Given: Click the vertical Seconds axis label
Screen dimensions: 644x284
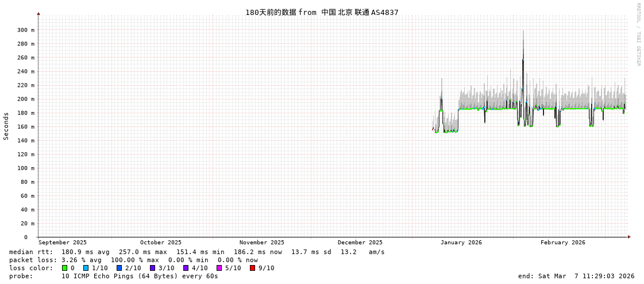Looking at the screenshot, I should tap(6, 126).
